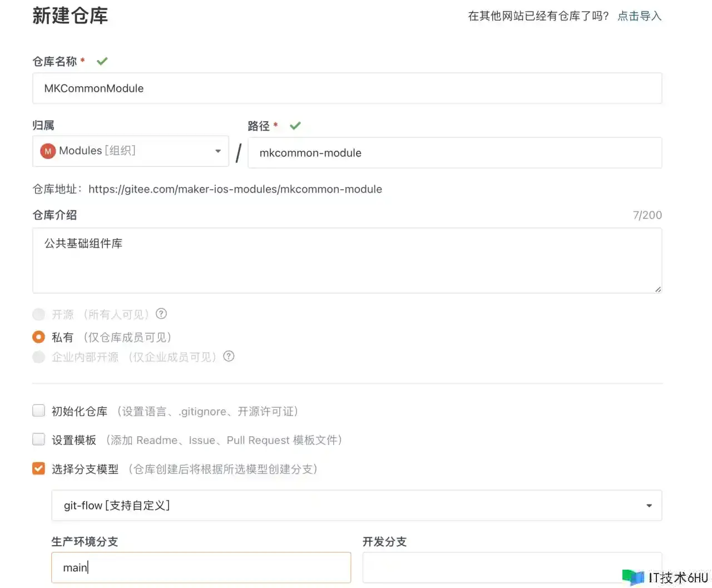Click the 点击导入 import link
Screen dimensions: 712x588
[639, 16]
